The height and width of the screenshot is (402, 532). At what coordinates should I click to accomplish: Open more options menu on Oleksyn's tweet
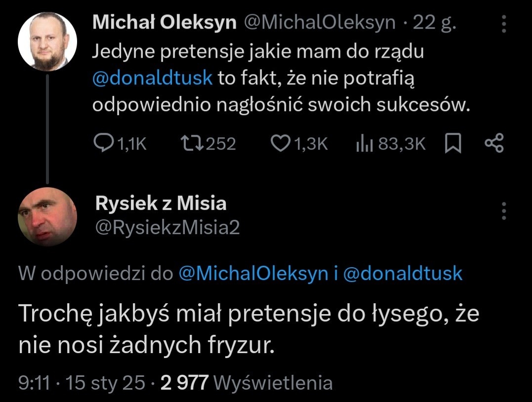coord(504,24)
